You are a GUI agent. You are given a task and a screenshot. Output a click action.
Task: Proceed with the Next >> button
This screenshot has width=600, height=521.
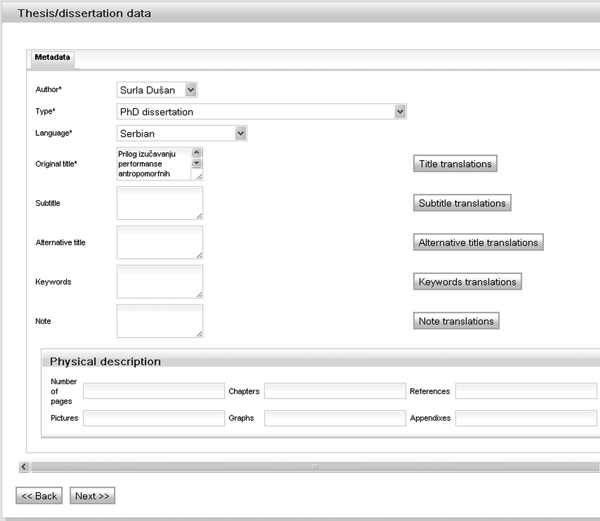pos(92,495)
